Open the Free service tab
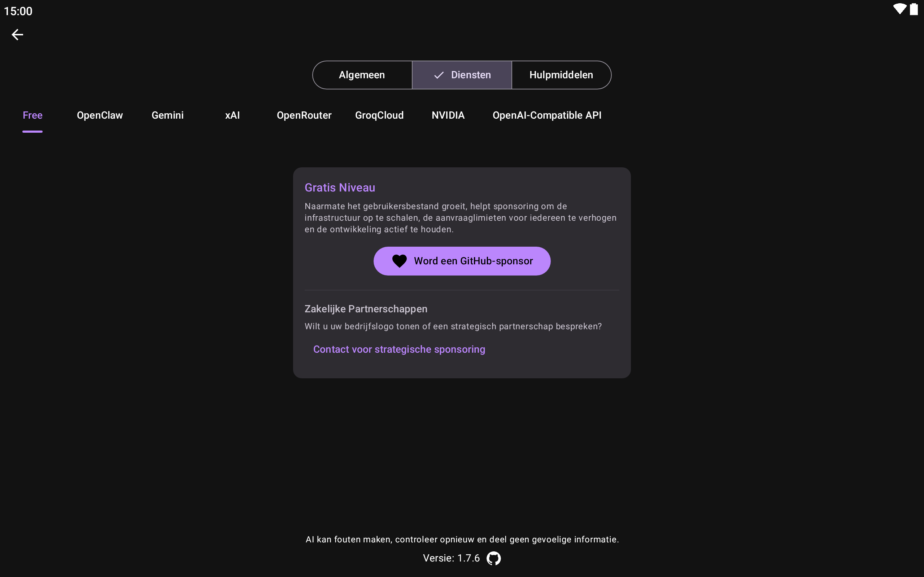 coord(32,115)
